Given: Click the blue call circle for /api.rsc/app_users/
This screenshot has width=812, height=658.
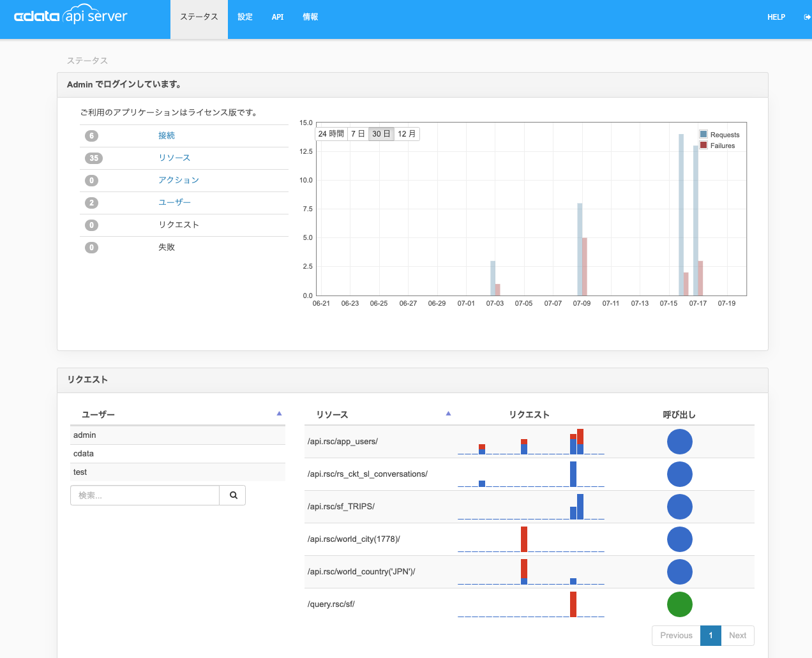Looking at the screenshot, I should (679, 441).
